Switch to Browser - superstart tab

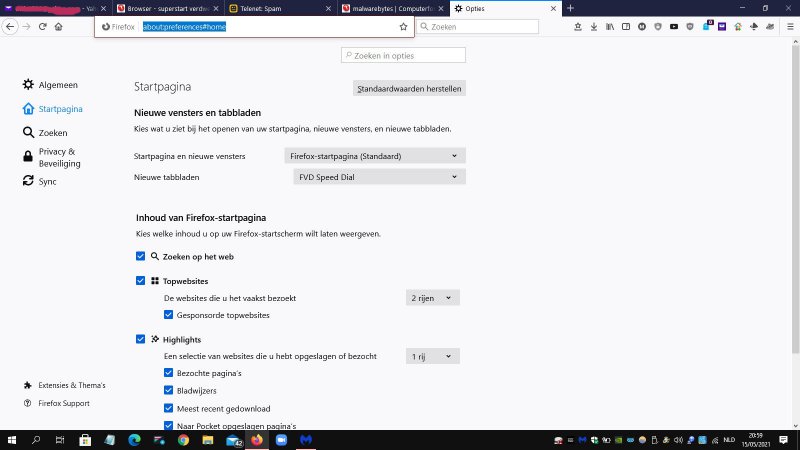pyautogui.click(x=167, y=8)
